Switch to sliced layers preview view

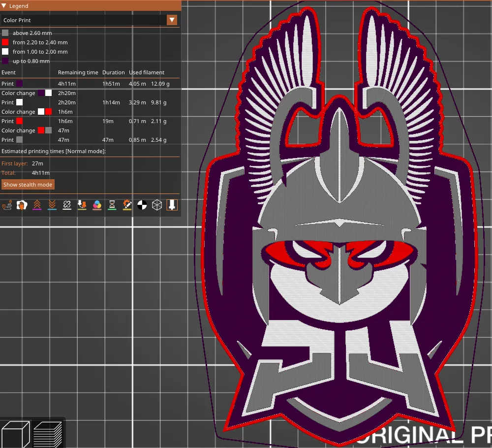(x=48, y=434)
